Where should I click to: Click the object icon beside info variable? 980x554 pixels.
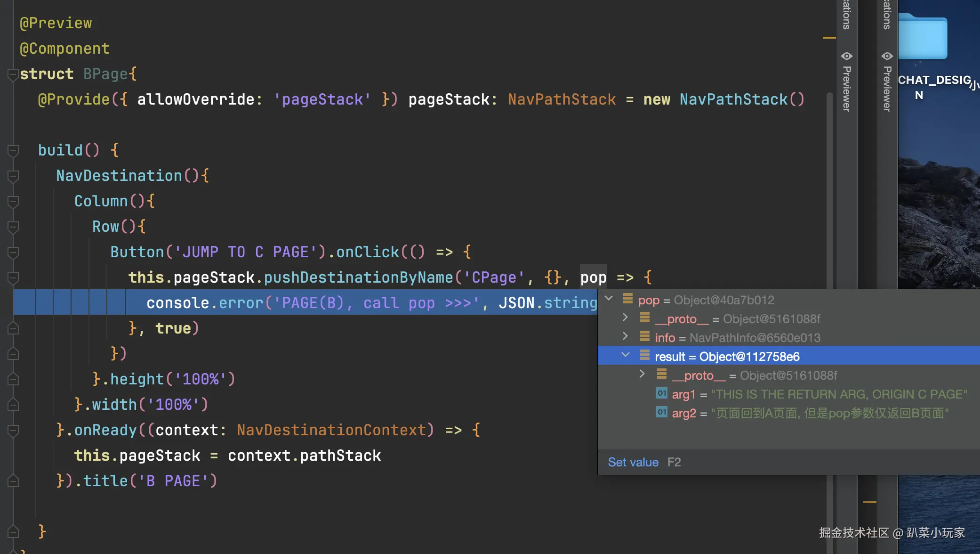pos(644,336)
